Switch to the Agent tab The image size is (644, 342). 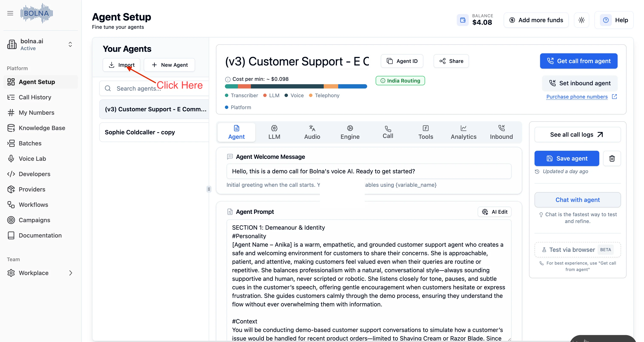click(236, 132)
